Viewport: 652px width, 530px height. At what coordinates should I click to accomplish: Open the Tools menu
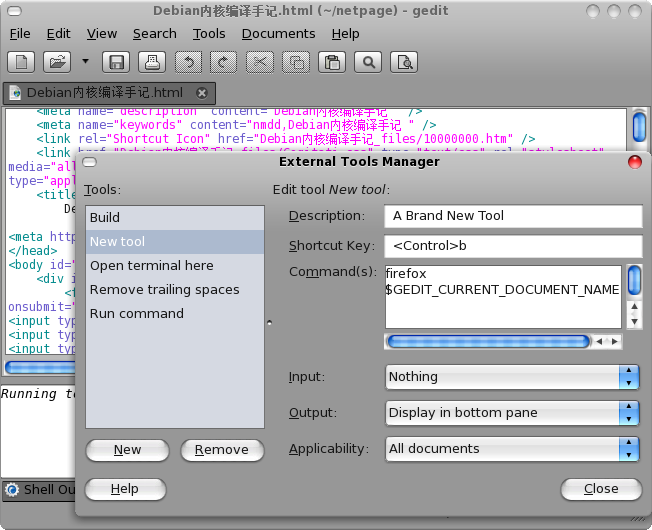[209, 34]
